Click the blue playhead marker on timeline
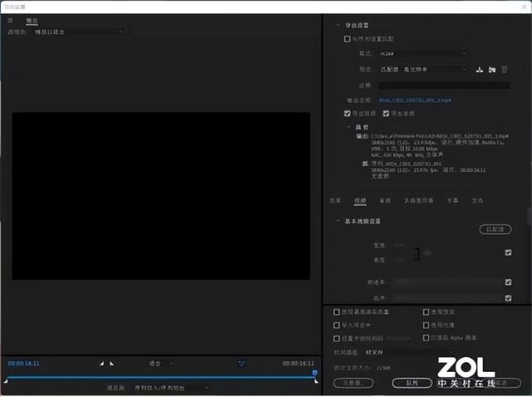The image size is (532, 397). point(314,373)
